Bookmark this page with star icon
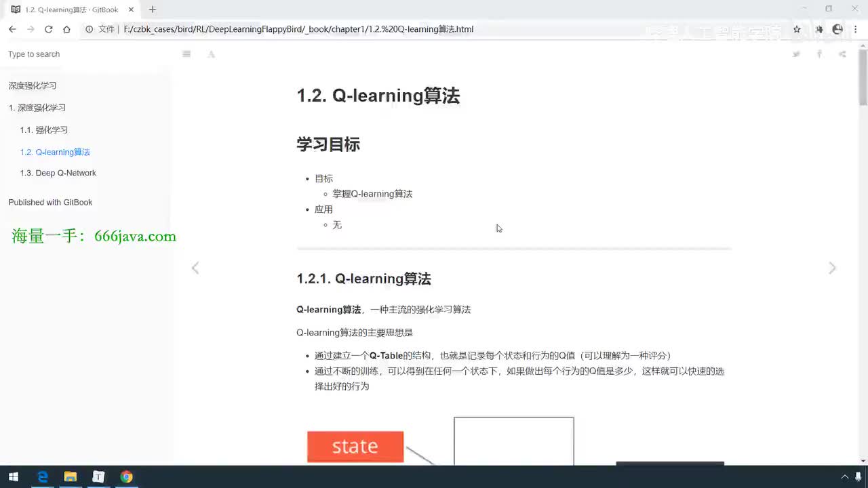The width and height of the screenshot is (868, 488). [797, 29]
